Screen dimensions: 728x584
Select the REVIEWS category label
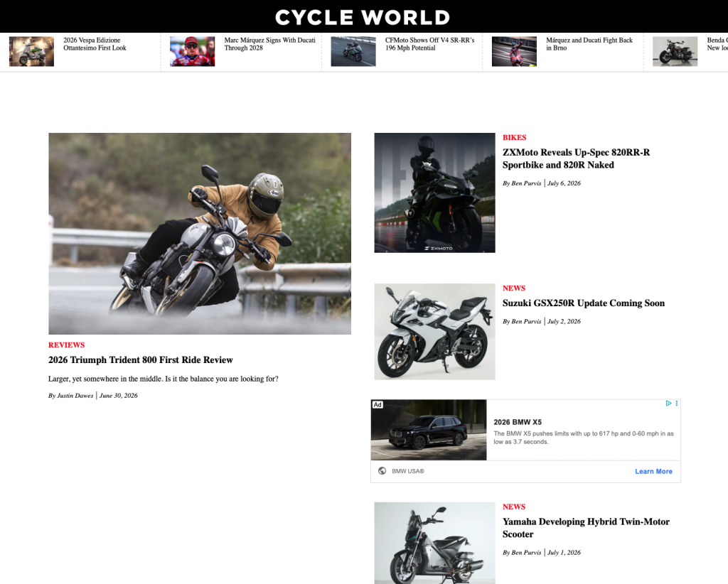tap(66, 345)
